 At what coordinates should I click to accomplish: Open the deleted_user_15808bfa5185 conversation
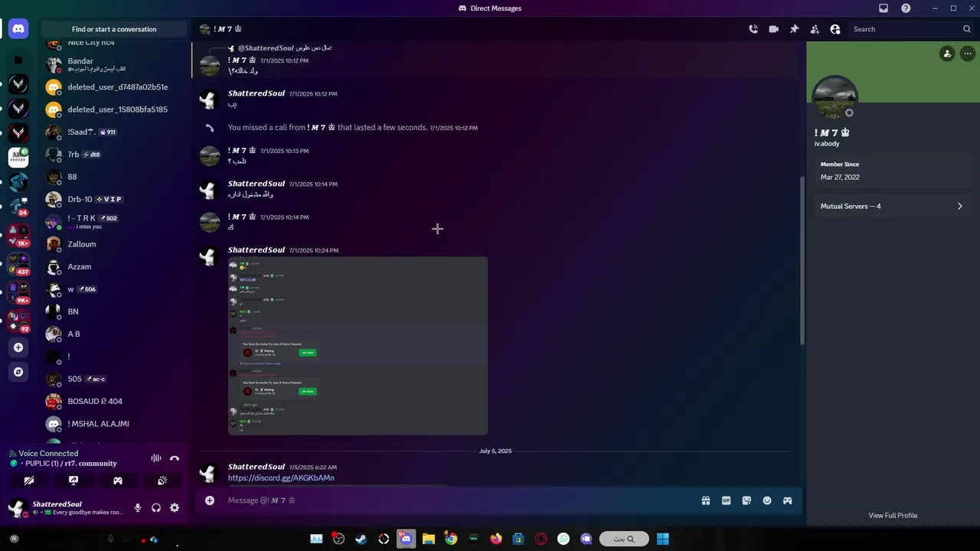(114, 109)
